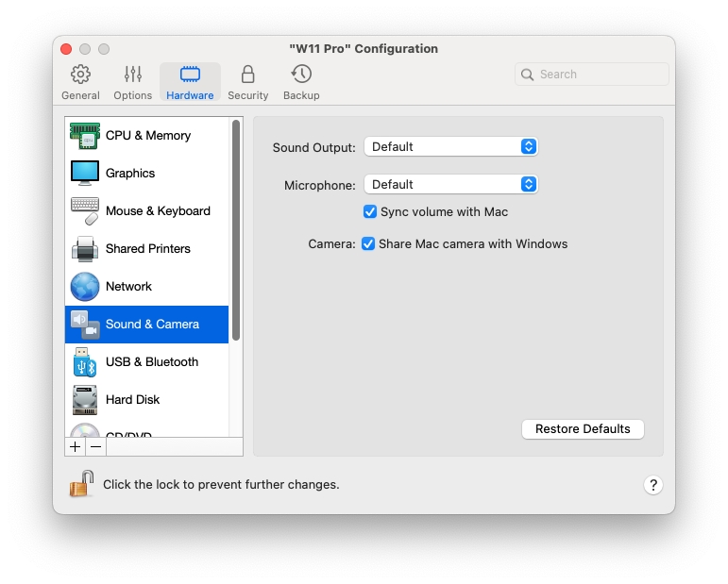728x584 pixels.
Task: Switch to the General tab
Action: (81, 82)
